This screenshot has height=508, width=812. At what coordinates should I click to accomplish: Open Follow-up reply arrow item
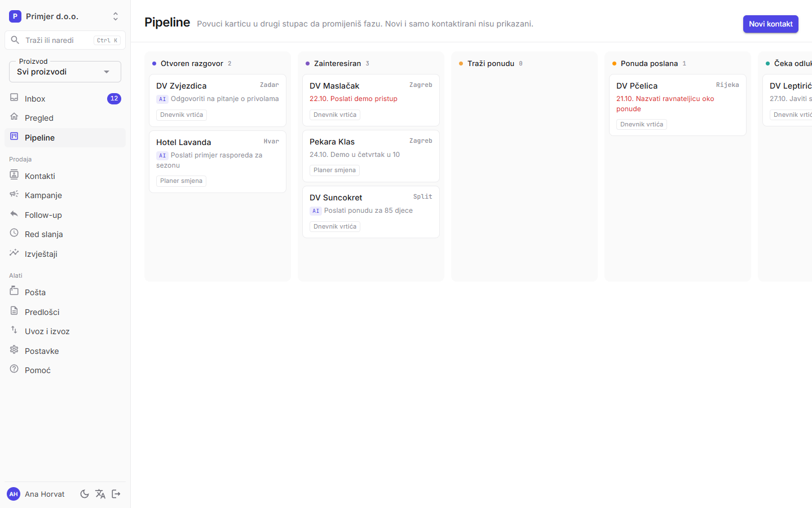click(x=65, y=215)
